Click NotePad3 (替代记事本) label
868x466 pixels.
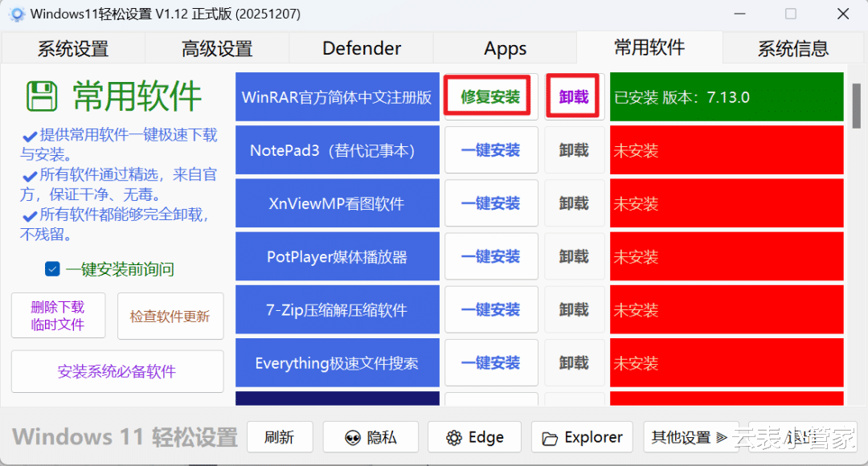coord(337,150)
